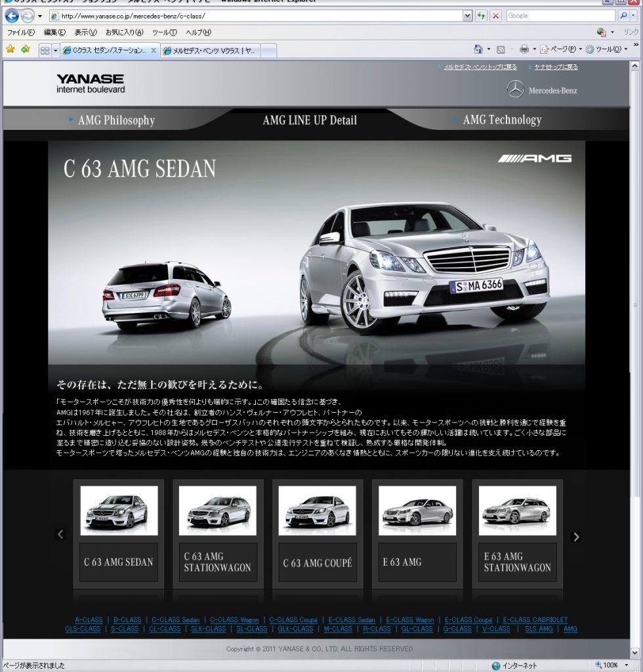Viewport: 643px width, 672px height.
Task: Open the Quick Tabs view icon
Action: click(45, 51)
